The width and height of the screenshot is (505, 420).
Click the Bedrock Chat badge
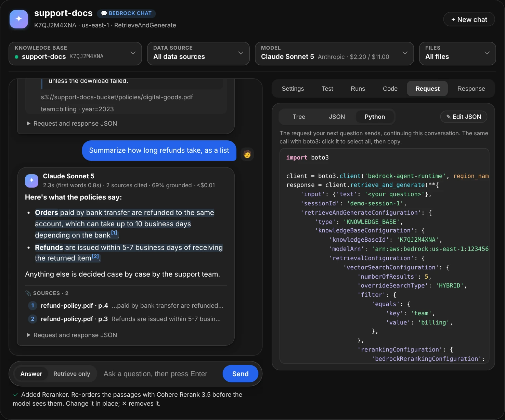(x=126, y=13)
